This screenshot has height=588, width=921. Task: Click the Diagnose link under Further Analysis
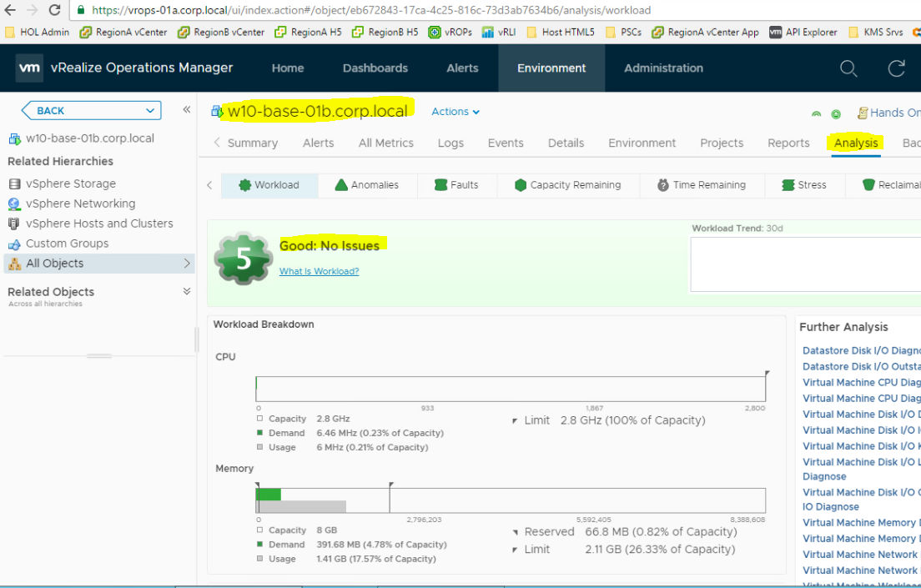825,476
